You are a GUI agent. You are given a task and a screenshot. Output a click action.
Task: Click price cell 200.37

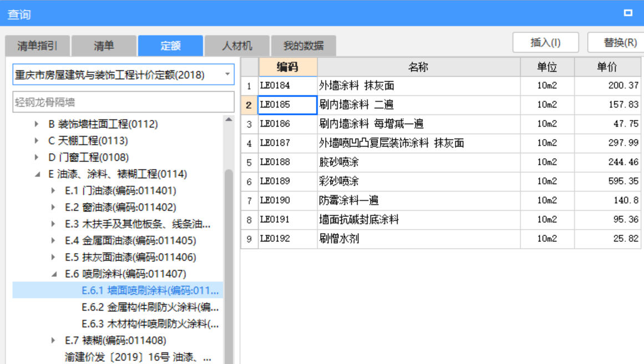(607, 85)
